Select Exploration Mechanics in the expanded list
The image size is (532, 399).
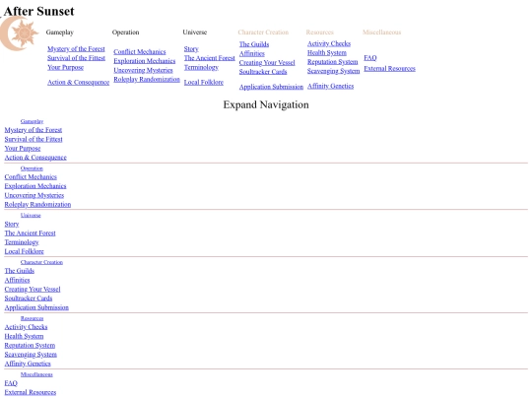[x=35, y=186]
